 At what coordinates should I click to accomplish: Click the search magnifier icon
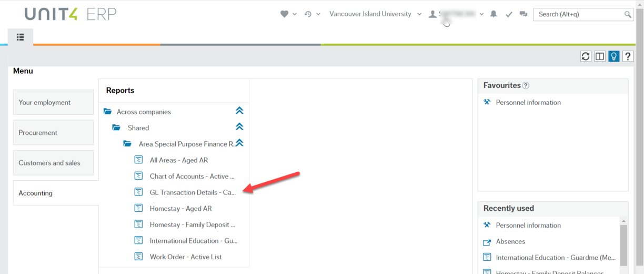click(628, 15)
